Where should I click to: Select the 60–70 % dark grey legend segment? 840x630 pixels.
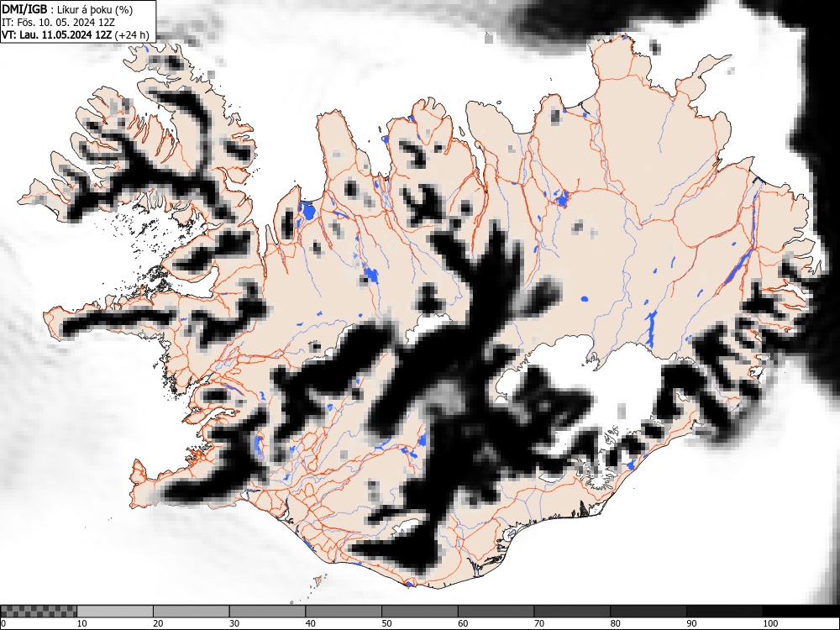pyautogui.click(x=496, y=612)
